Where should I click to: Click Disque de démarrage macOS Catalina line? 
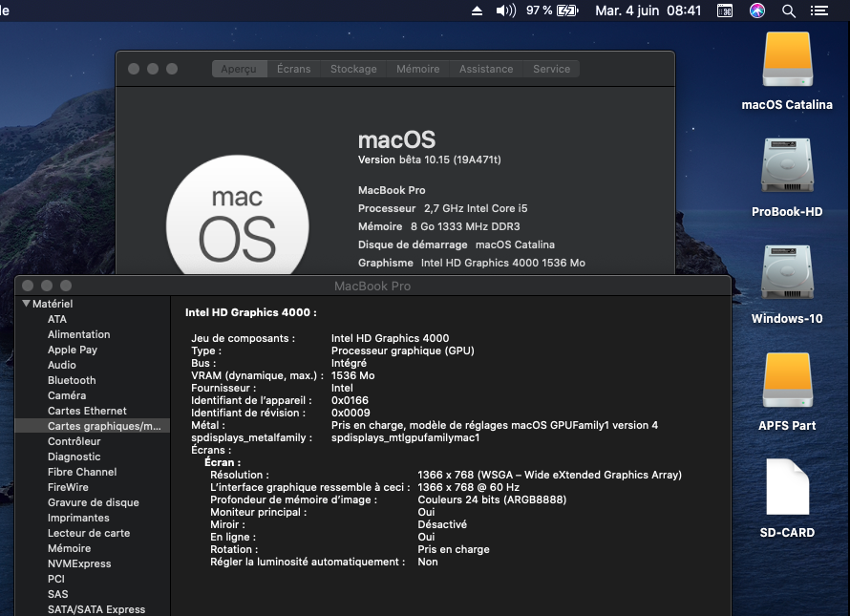[456, 244]
